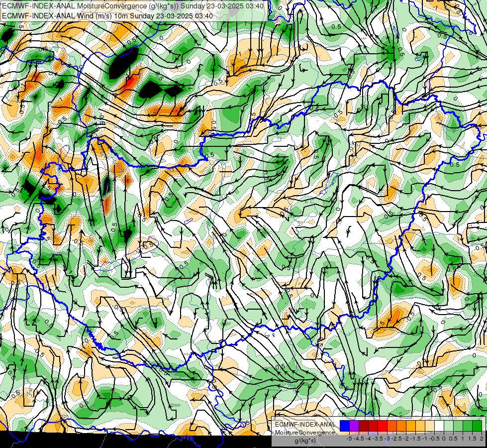
Task: Pick the lightest green legend swatch
Action: pyautogui.click(x=449, y=426)
